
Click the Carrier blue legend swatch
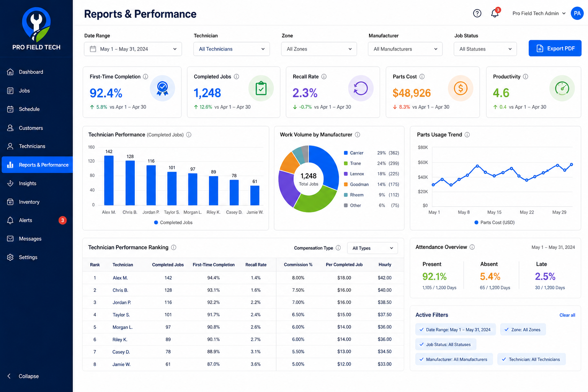(346, 153)
